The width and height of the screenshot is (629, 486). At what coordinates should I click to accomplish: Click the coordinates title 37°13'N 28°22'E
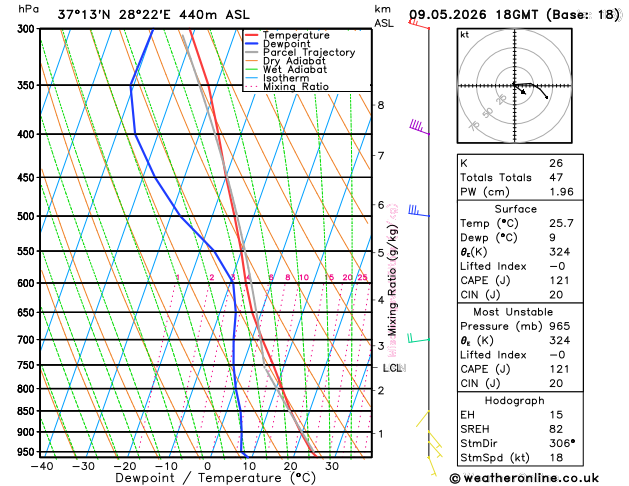pos(114,15)
